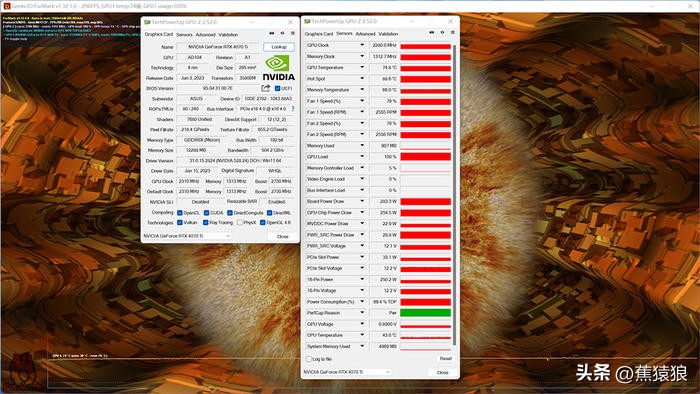The height and width of the screenshot is (394, 700).
Task: Open hamburger menu in left GPU-Z window
Action: (x=293, y=33)
